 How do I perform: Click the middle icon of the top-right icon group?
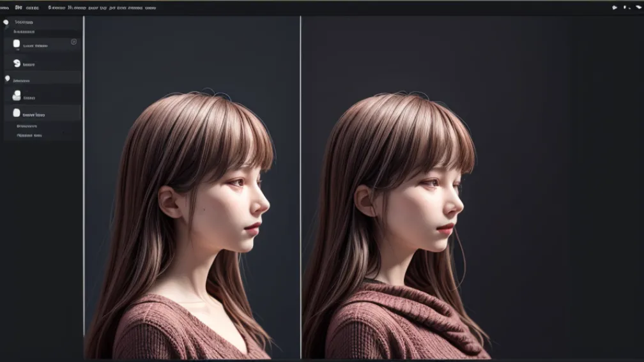pos(625,8)
